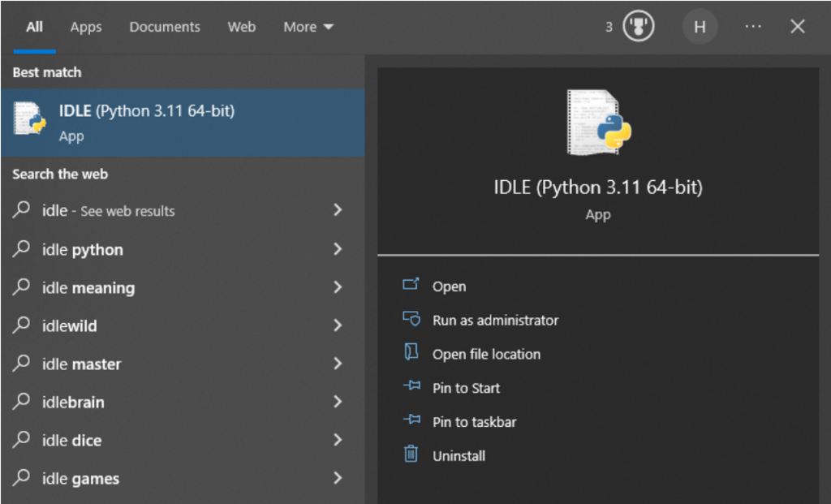Expand the idle games suggestion chevron
Viewport: 831px width, 504px height.
(x=338, y=478)
